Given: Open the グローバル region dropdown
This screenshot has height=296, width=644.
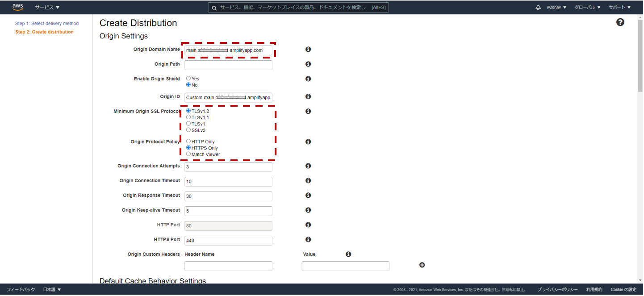Looking at the screenshot, I should pos(587,8).
